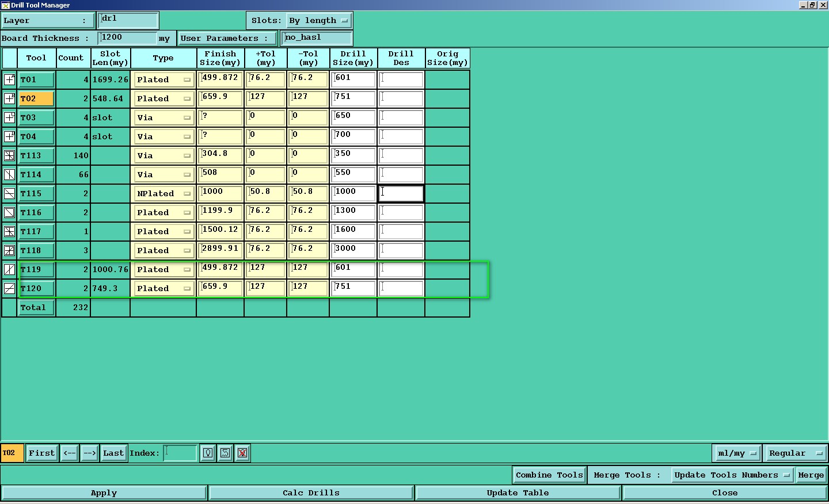Click the T115 row symbol icon

coord(9,193)
